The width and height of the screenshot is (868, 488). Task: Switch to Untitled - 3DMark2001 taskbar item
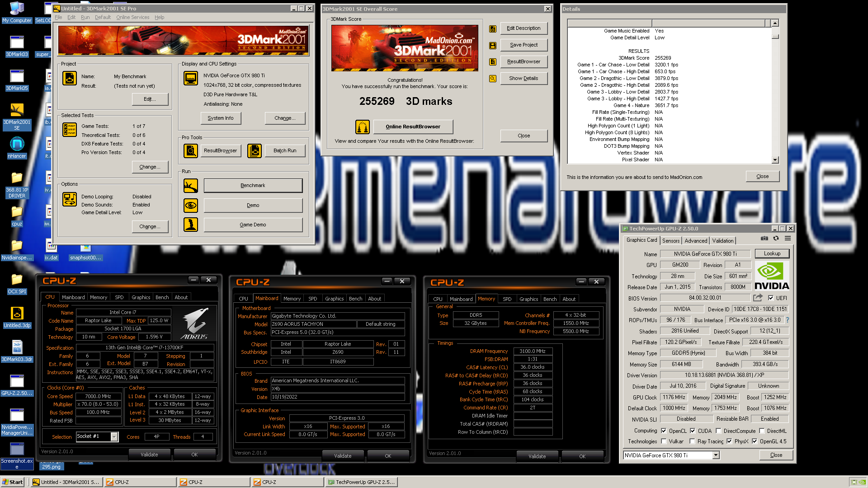[66, 482]
